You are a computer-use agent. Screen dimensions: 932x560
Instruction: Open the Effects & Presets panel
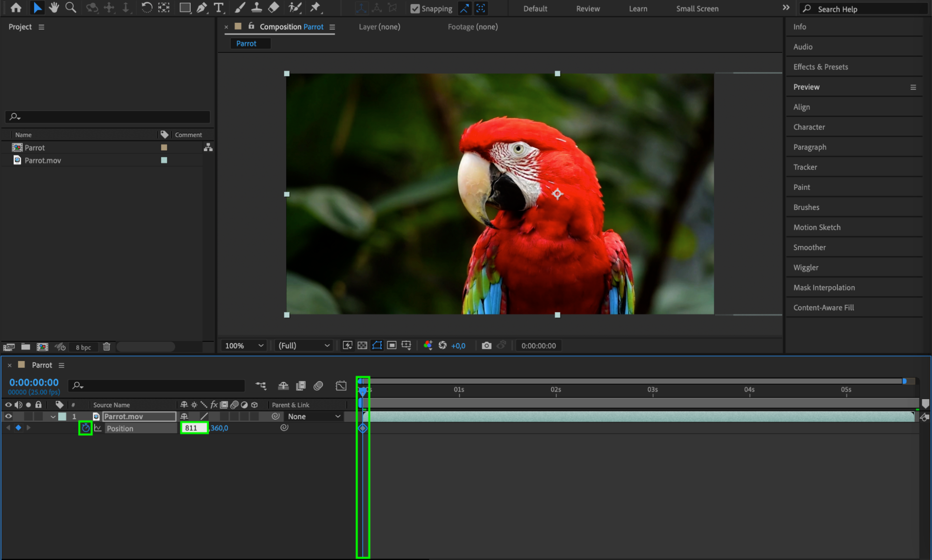[820, 67]
